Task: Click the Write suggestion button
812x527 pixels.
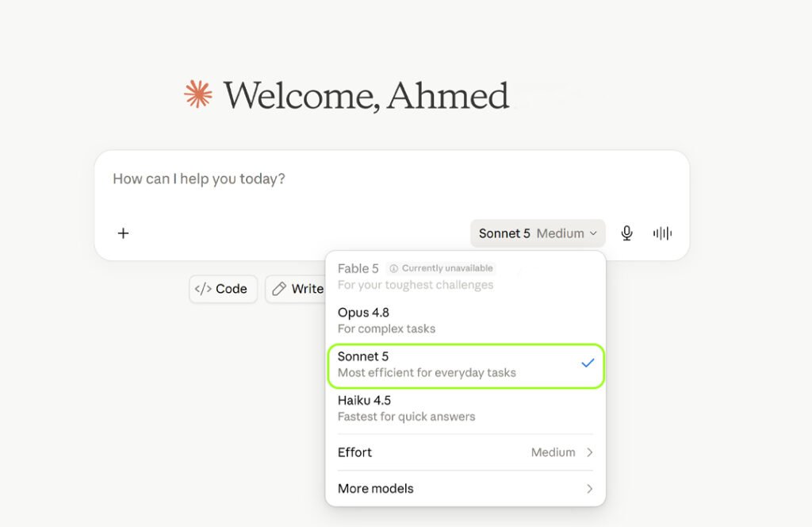Action: [297, 289]
